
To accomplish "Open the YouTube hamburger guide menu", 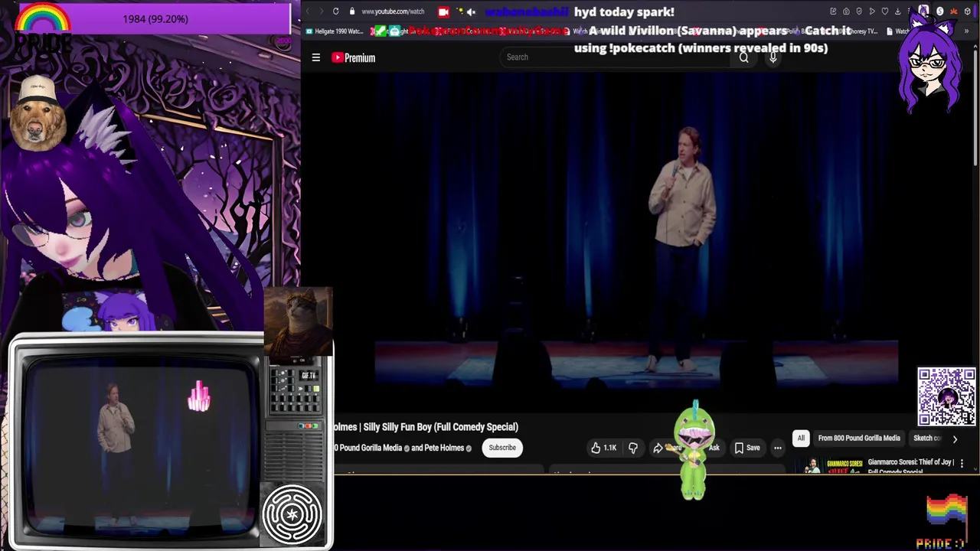I will [315, 57].
